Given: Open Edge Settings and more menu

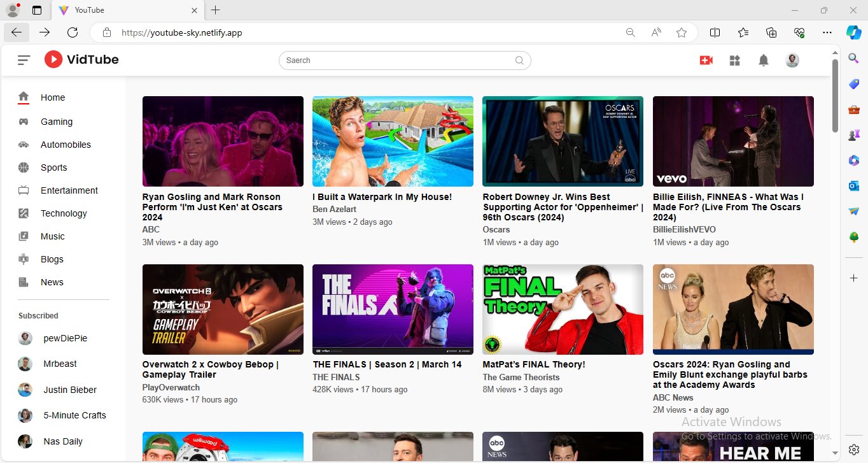Looking at the screenshot, I should click(x=827, y=32).
